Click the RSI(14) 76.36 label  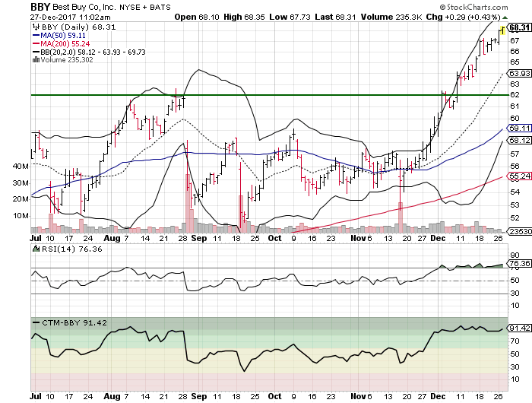[x=71, y=249]
